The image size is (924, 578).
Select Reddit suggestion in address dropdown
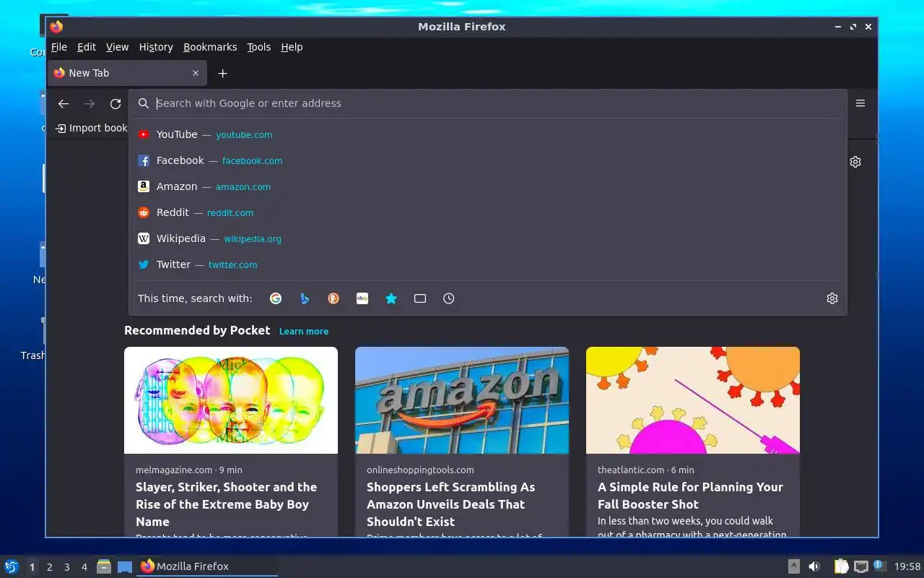pos(487,212)
